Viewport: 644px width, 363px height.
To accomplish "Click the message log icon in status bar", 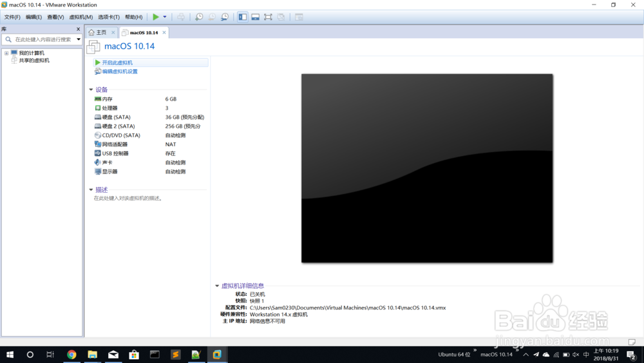I will [632, 342].
